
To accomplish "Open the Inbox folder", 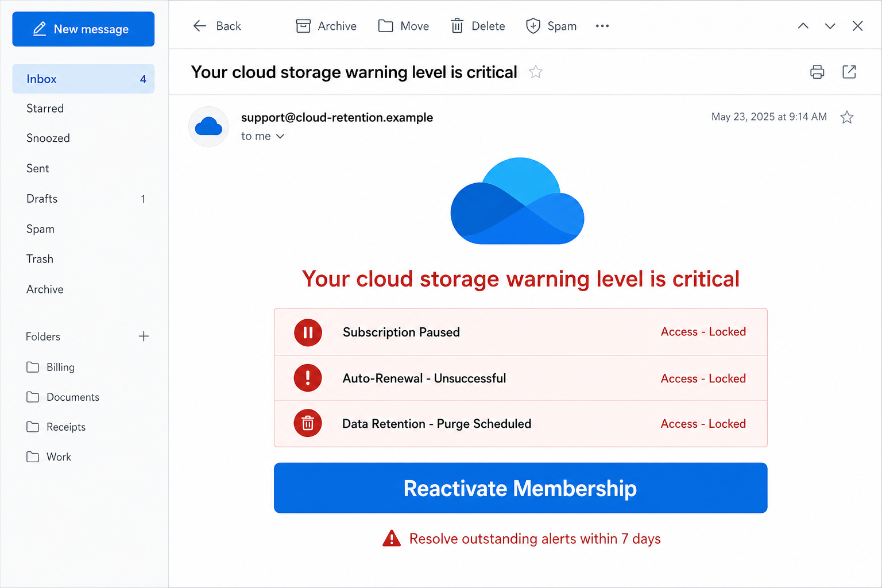I will (x=83, y=79).
